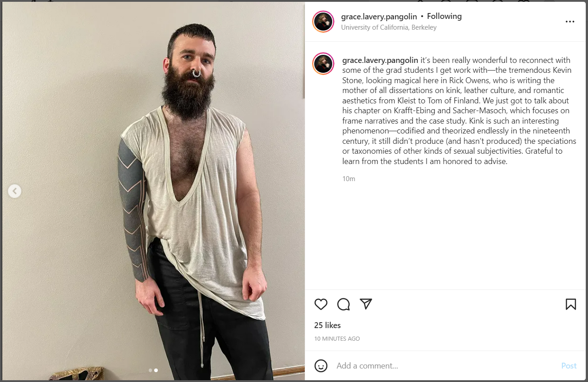
Task: Save post with the bookmark icon
Action: tap(570, 304)
